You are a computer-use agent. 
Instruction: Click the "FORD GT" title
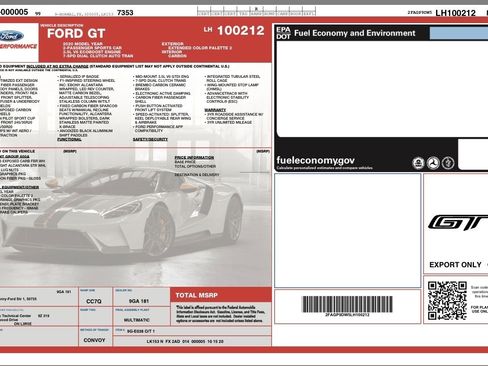click(76, 34)
